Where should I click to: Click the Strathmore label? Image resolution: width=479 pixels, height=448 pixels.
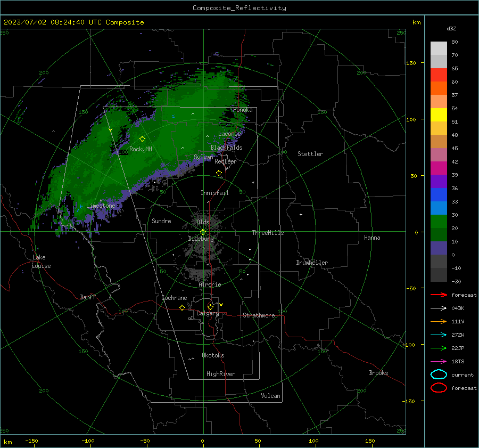tap(259, 315)
